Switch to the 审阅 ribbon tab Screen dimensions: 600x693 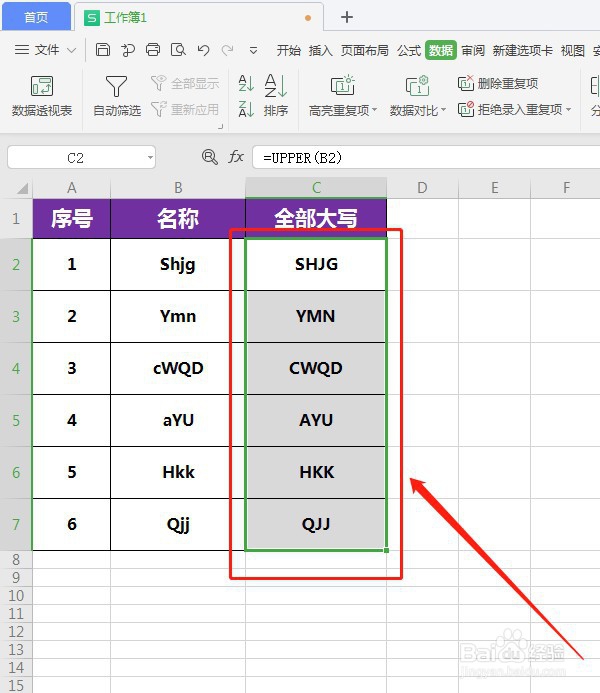[x=473, y=50]
